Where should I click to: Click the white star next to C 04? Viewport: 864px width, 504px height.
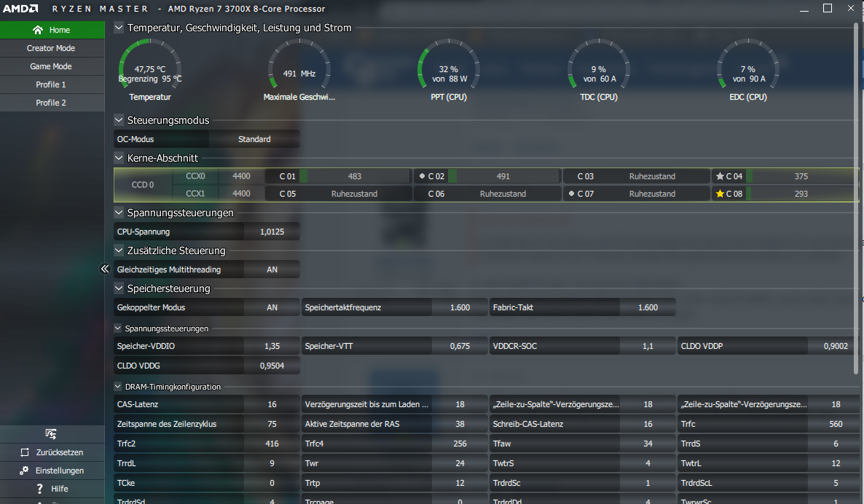[720, 176]
